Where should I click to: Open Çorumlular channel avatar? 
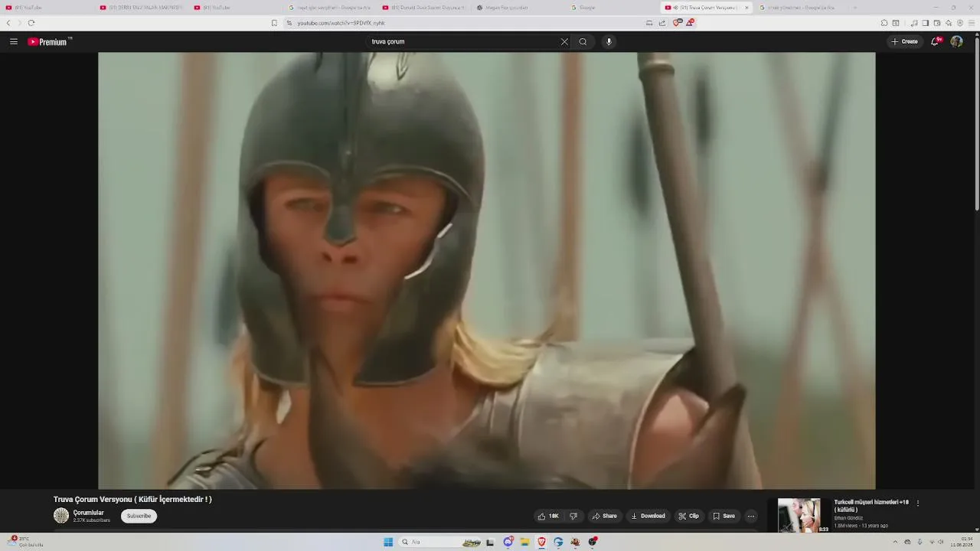pyautogui.click(x=61, y=516)
